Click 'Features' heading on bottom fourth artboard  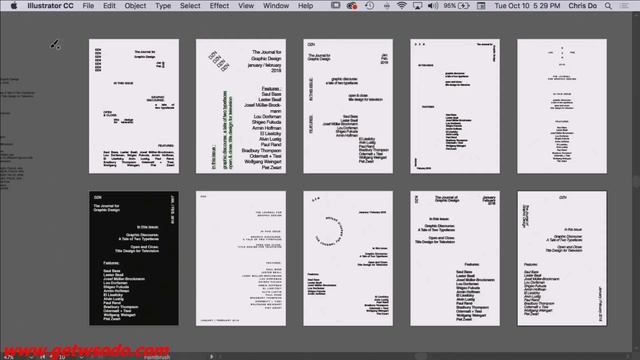click(x=471, y=264)
